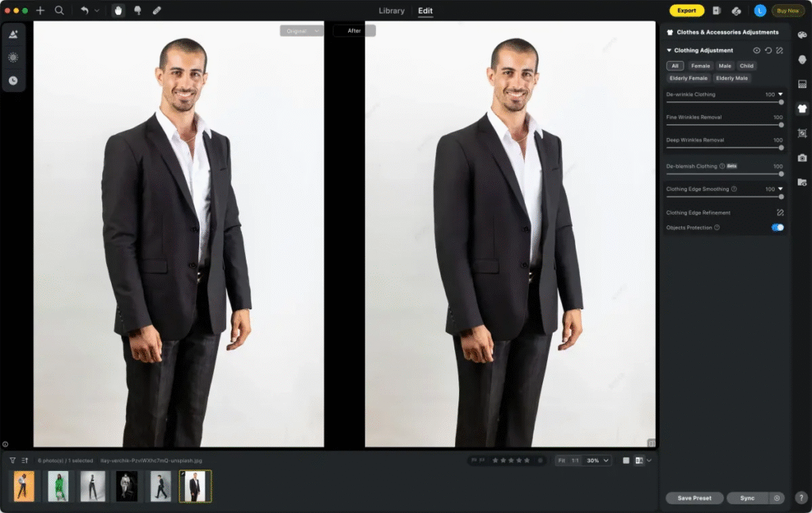Viewport: 812px width, 513px height.
Task: Select the Hand pan tool
Action: (118, 10)
